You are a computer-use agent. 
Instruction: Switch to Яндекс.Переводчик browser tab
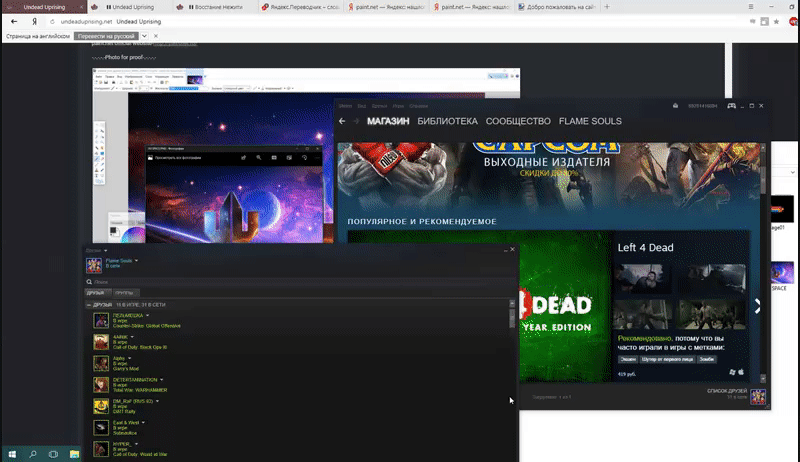click(300, 7)
